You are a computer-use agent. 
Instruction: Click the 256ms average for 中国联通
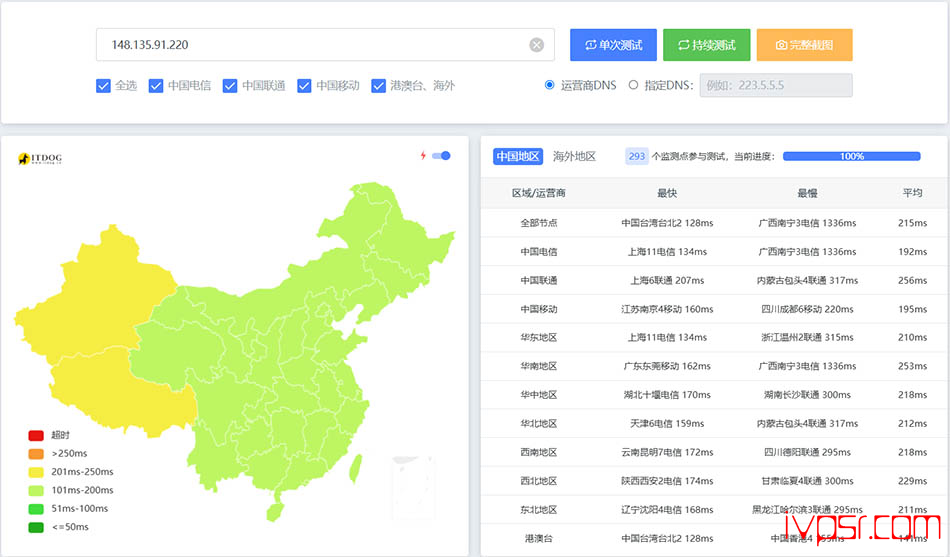(x=912, y=280)
